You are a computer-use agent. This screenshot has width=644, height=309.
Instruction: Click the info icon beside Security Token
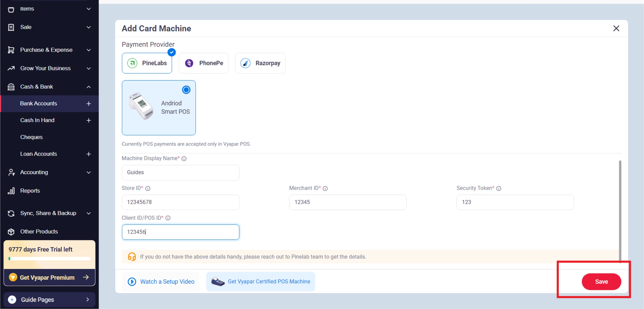point(499,188)
